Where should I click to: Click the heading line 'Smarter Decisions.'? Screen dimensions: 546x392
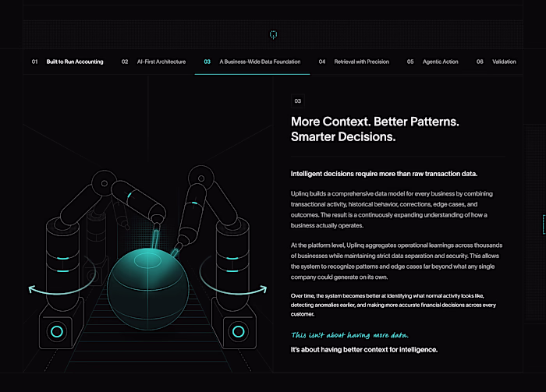click(343, 136)
